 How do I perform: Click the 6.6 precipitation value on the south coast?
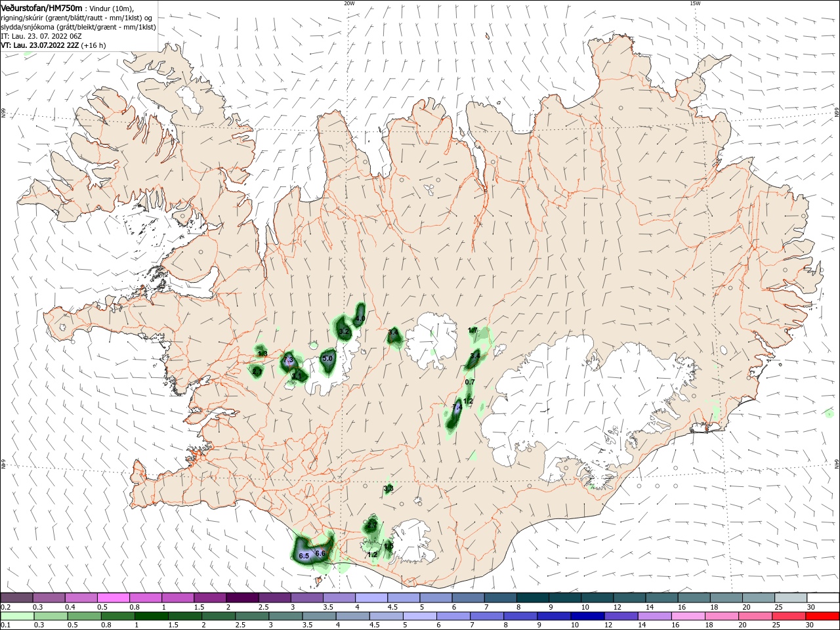[x=320, y=553]
